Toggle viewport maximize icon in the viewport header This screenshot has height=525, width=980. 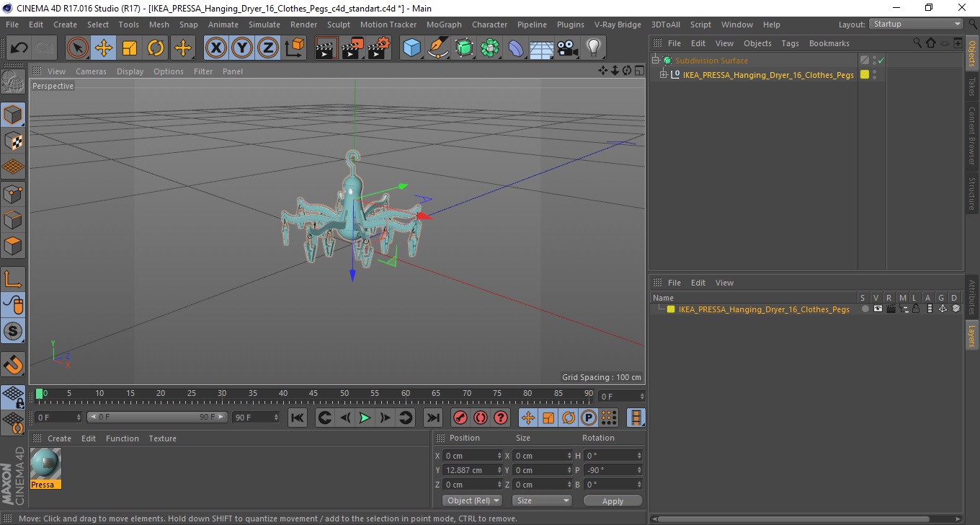(639, 71)
